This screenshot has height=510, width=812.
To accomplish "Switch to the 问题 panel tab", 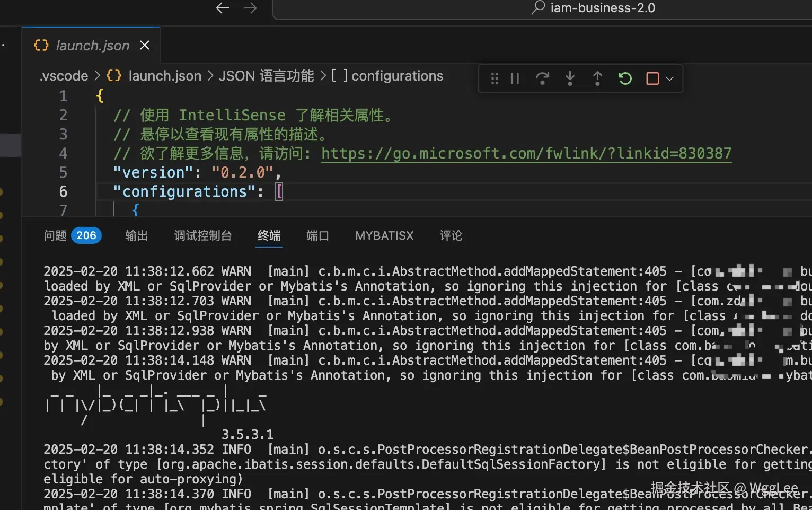I will [55, 235].
